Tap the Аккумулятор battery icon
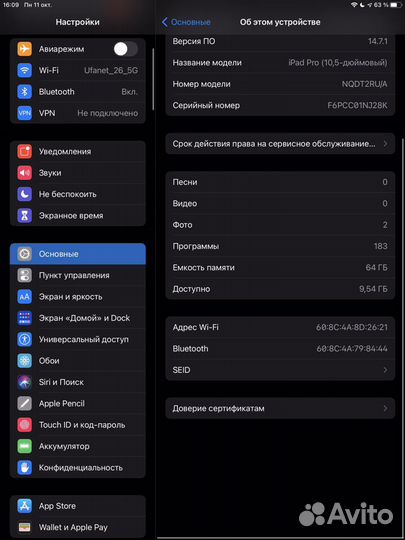The image size is (405, 540). coord(24,446)
